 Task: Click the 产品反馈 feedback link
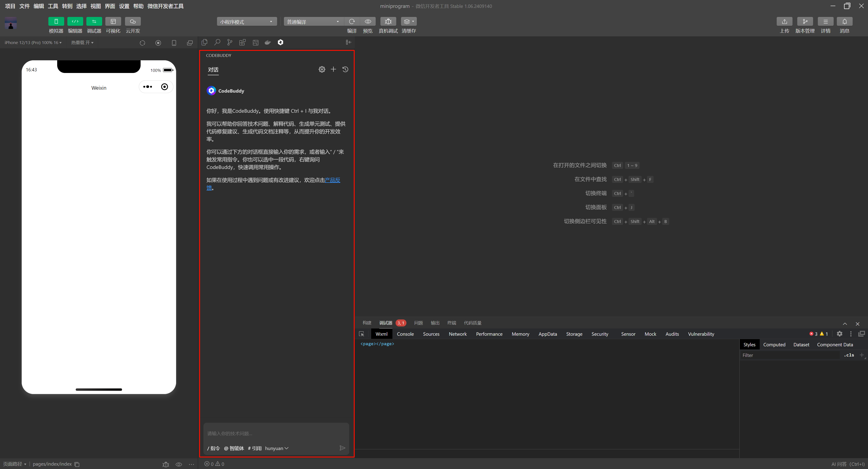click(x=332, y=180)
